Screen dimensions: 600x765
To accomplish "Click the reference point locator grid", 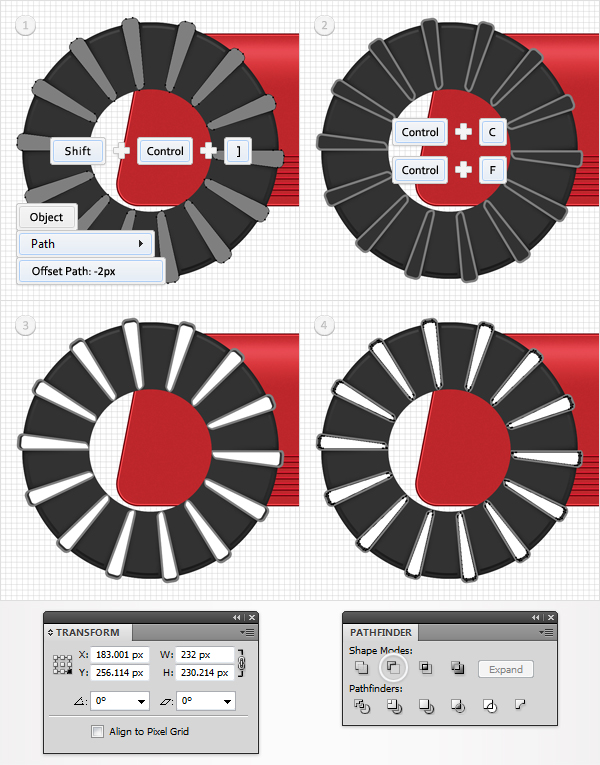I will [62, 665].
